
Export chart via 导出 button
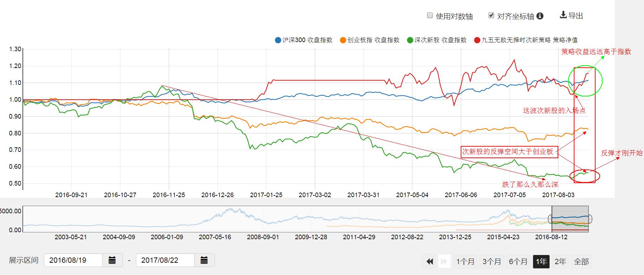pos(571,15)
